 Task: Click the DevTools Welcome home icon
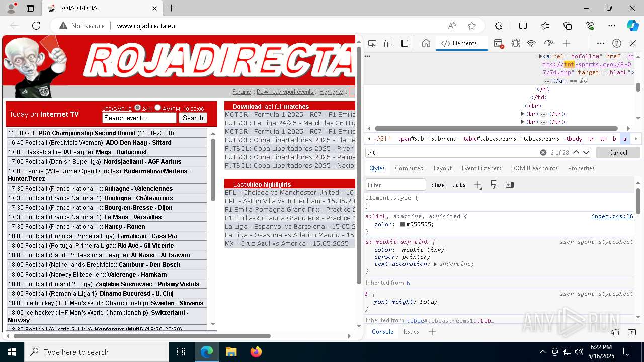click(x=426, y=43)
